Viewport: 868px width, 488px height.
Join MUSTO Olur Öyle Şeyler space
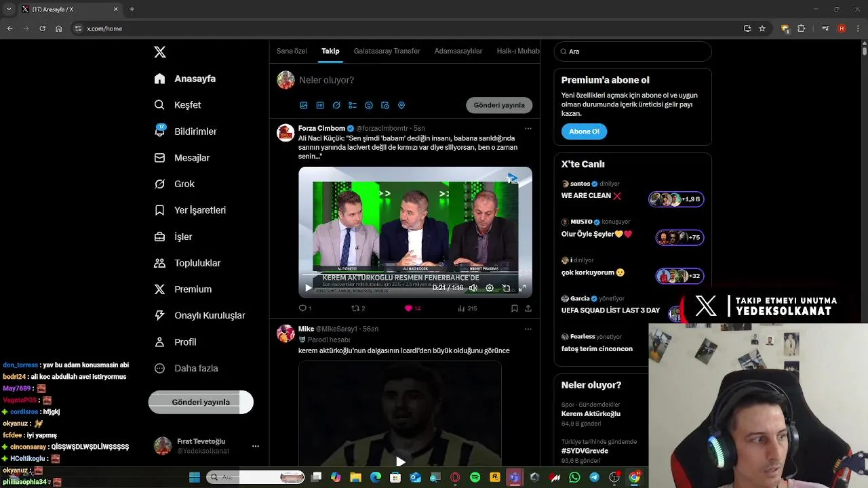[x=679, y=238]
